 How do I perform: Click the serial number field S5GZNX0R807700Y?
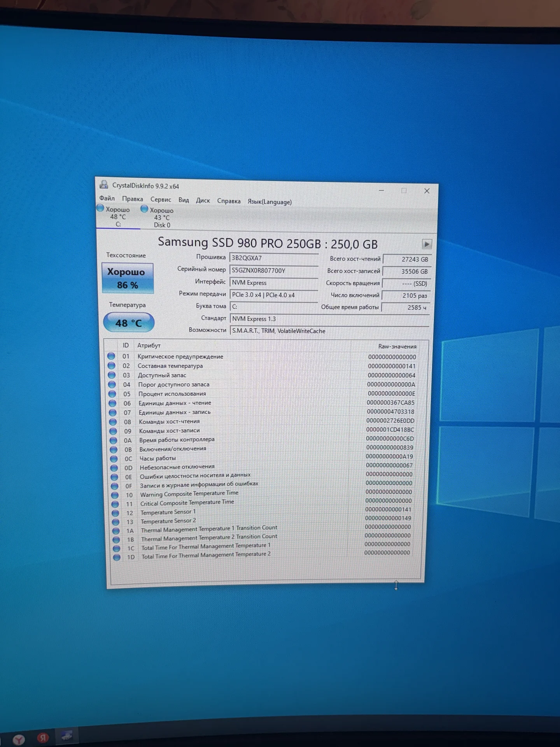[274, 270]
